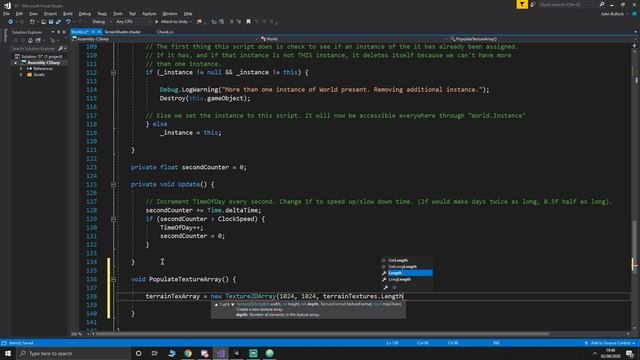
Task: Switch to the Chunk.cs tab
Action: click(x=165, y=31)
